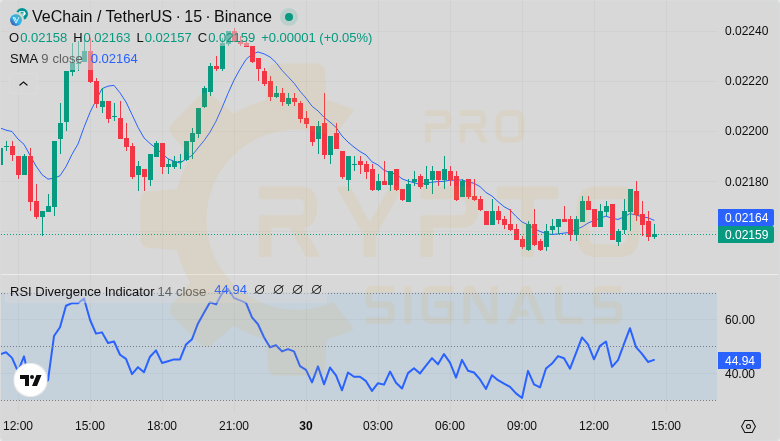Click the 06:00 time axis label

(x=450, y=426)
